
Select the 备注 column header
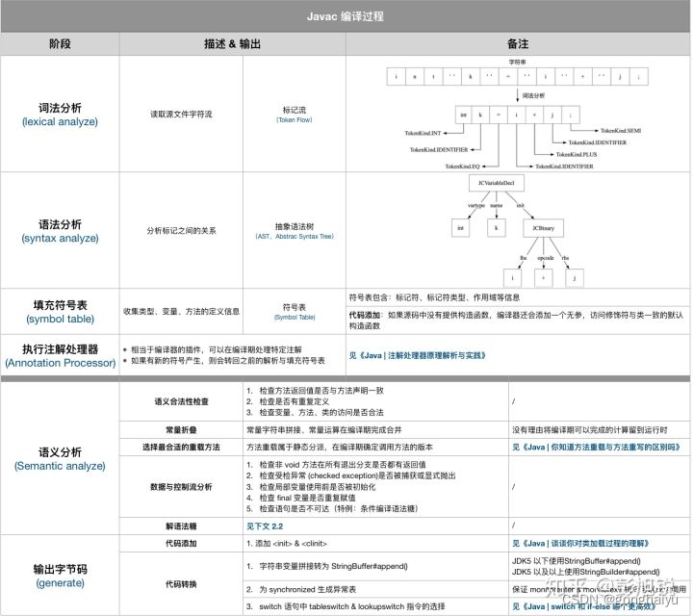tap(518, 43)
